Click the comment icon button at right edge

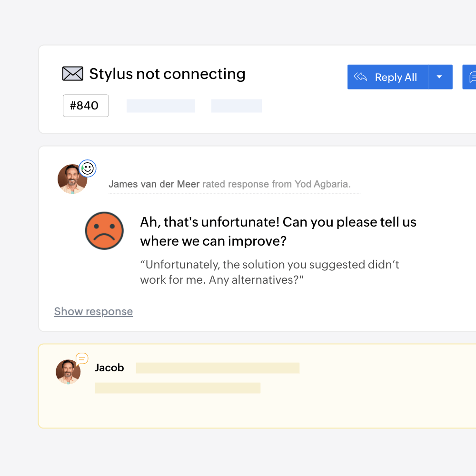[469, 77]
